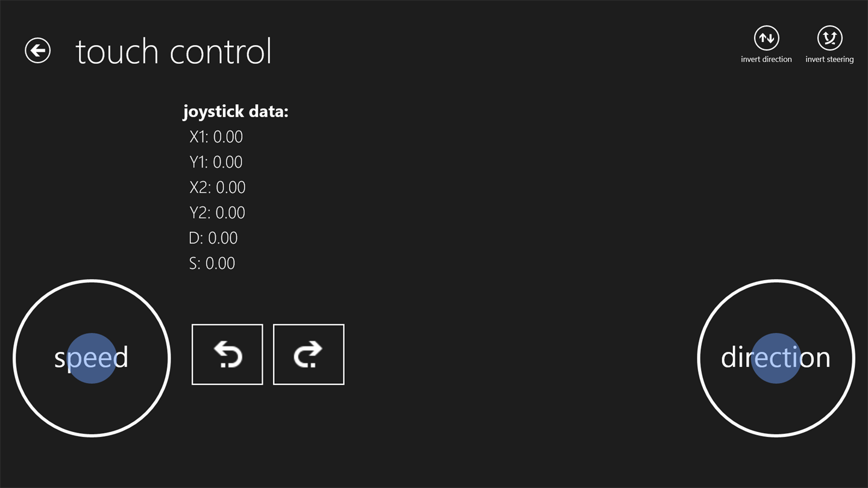
Task: Click the Y1: 0.00 readout
Action: 216,162
